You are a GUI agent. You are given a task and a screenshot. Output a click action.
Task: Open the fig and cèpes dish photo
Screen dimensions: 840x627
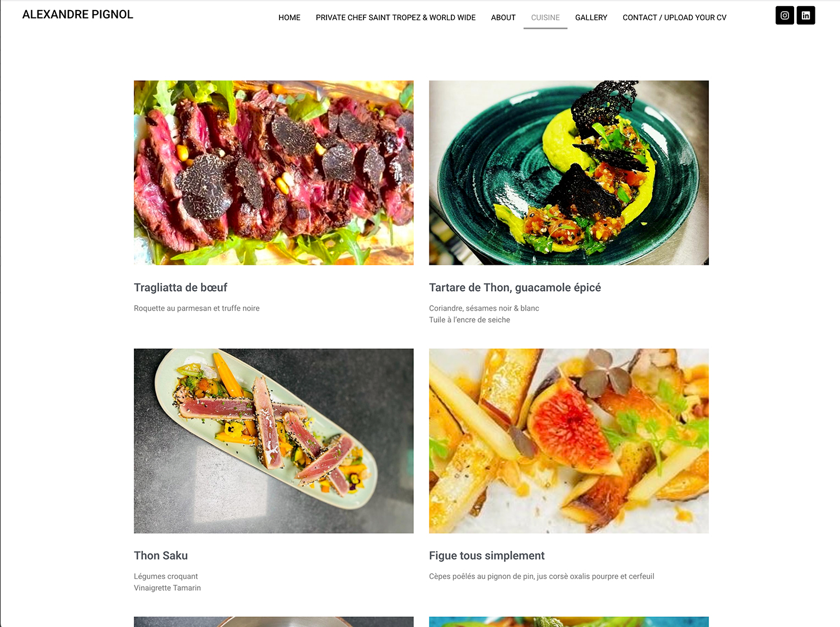click(569, 441)
